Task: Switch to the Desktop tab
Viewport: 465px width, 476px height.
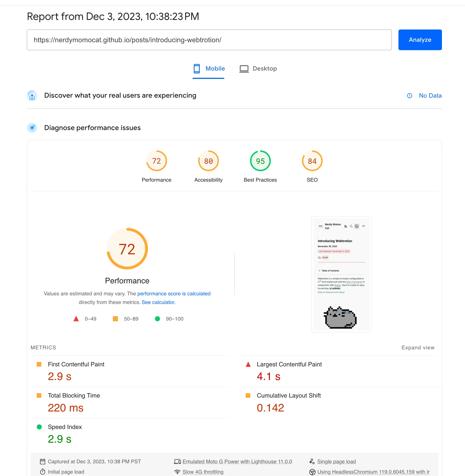Action: 258,69
